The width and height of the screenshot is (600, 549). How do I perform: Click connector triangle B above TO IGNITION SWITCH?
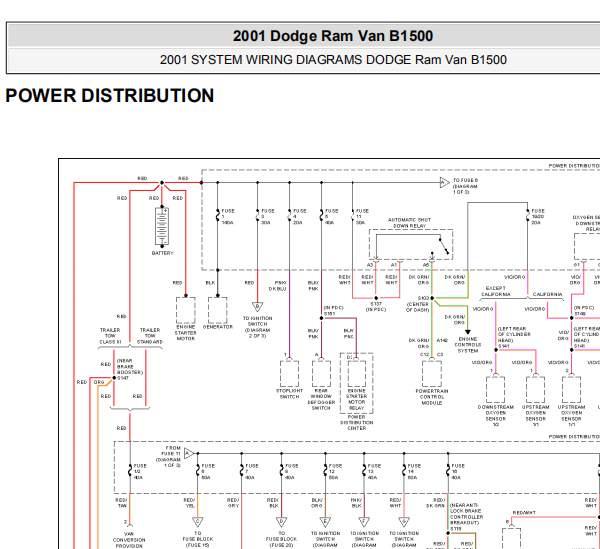(x=258, y=306)
